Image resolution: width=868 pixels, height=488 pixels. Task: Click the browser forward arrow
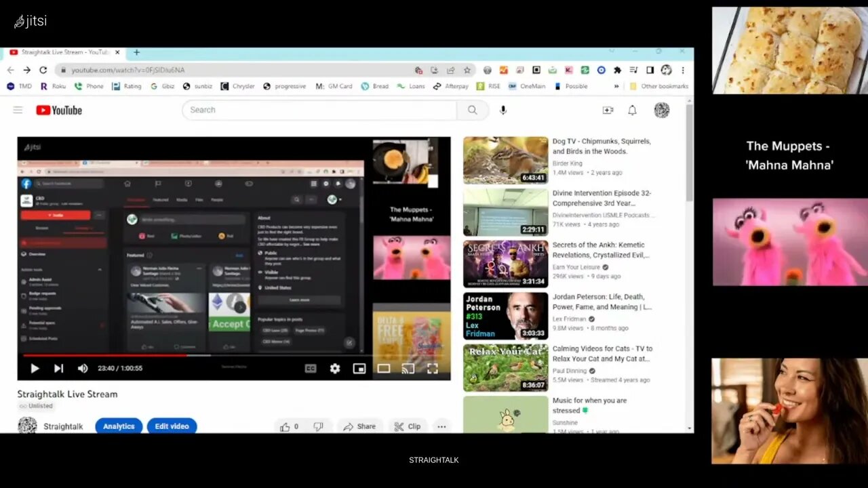[26, 70]
